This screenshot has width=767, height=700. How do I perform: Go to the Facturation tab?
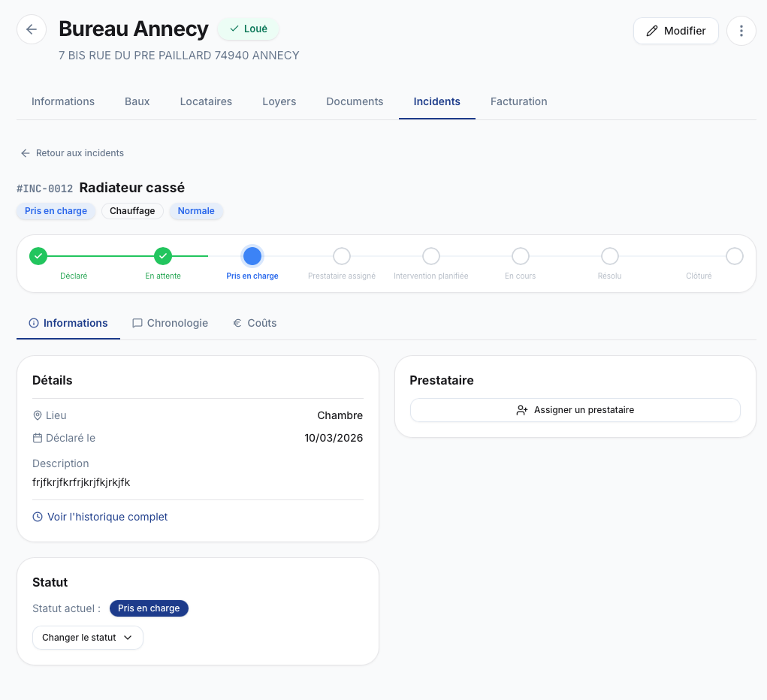[518, 101]
